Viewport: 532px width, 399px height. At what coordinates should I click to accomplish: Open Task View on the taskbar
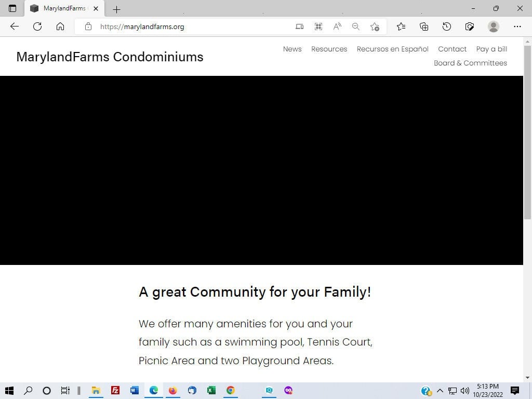pos(65,391)
